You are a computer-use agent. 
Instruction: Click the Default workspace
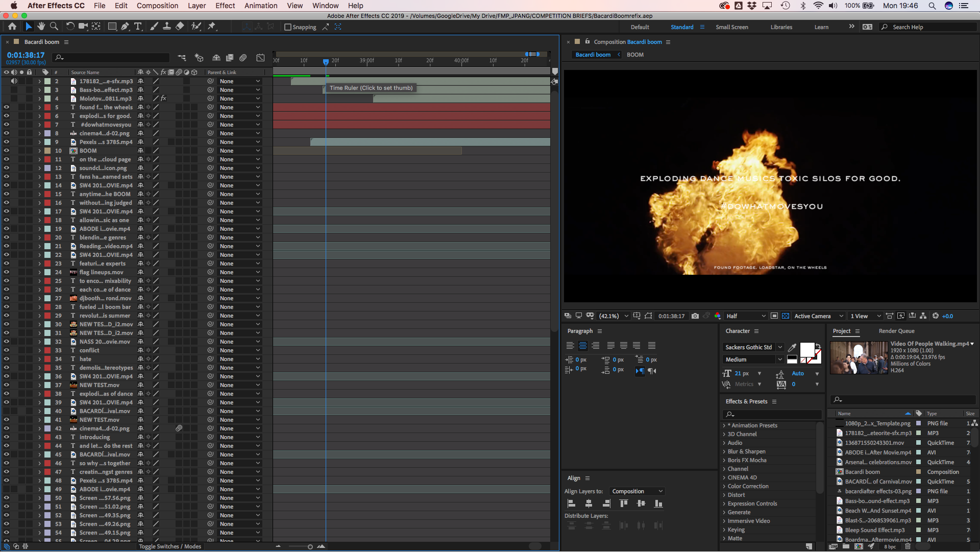click(640, 27)
